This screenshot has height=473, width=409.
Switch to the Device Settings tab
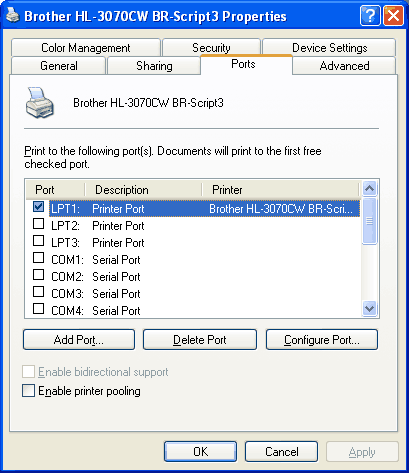tap(329, 48)
